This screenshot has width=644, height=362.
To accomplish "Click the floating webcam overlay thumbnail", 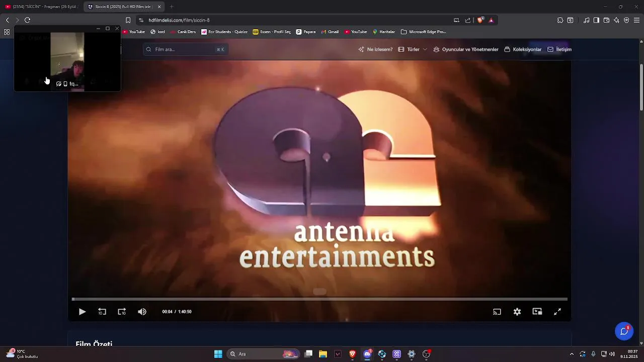I will coord(67,61).
